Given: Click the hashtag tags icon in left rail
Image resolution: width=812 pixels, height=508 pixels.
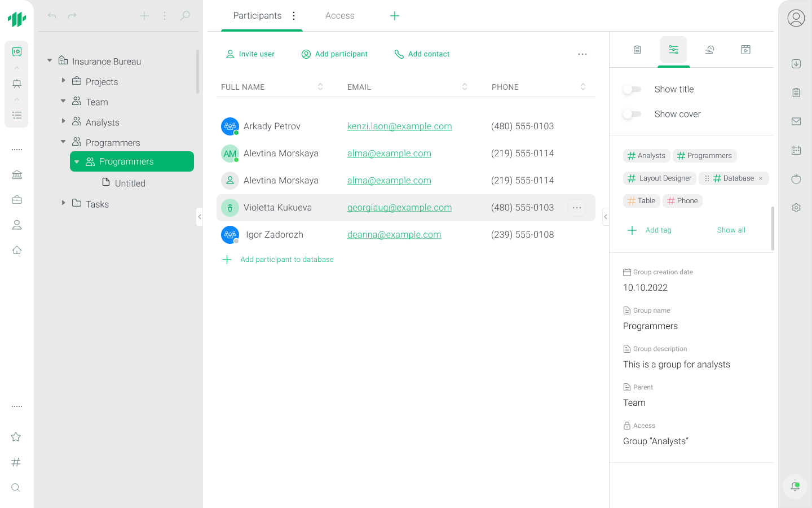Looking at the screenshot, I should [x=16, y=462].
